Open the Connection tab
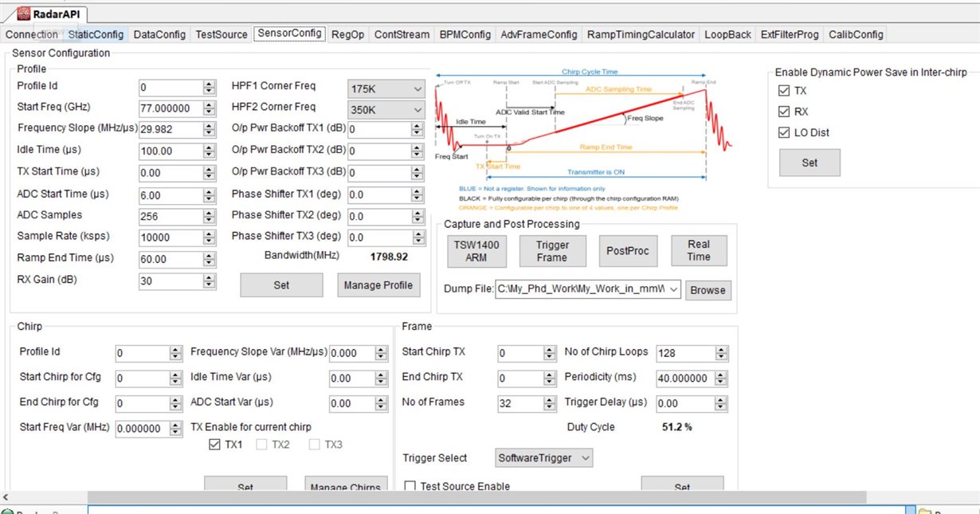The width and height of the screenshot is (980, 514). tap(32, 34)
